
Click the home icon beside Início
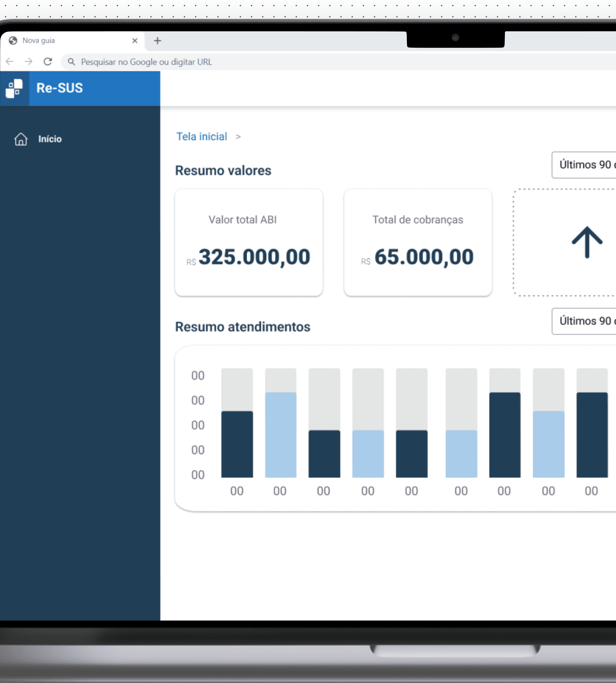[21, 139]
